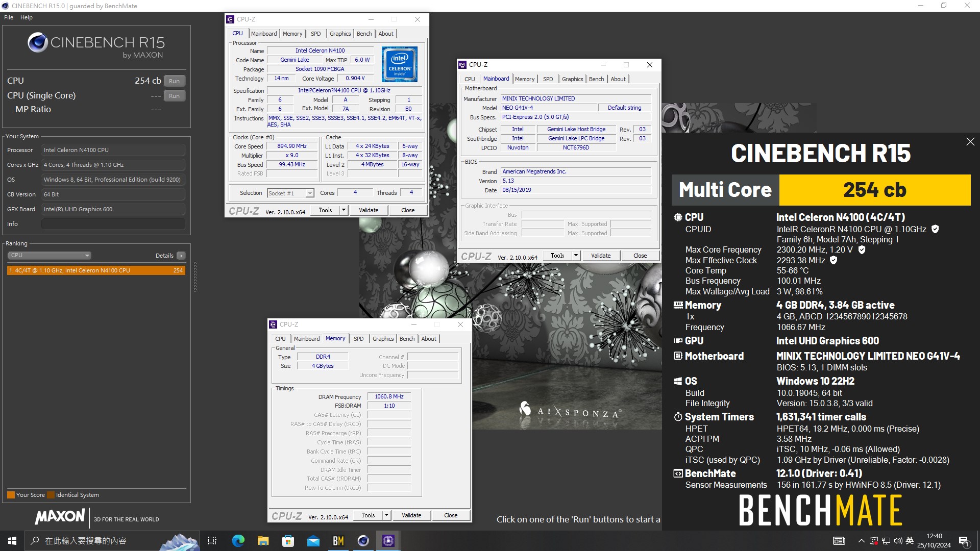
Task: Click the 254 cb Multi Core score
Action: click(x=874, y=190)
